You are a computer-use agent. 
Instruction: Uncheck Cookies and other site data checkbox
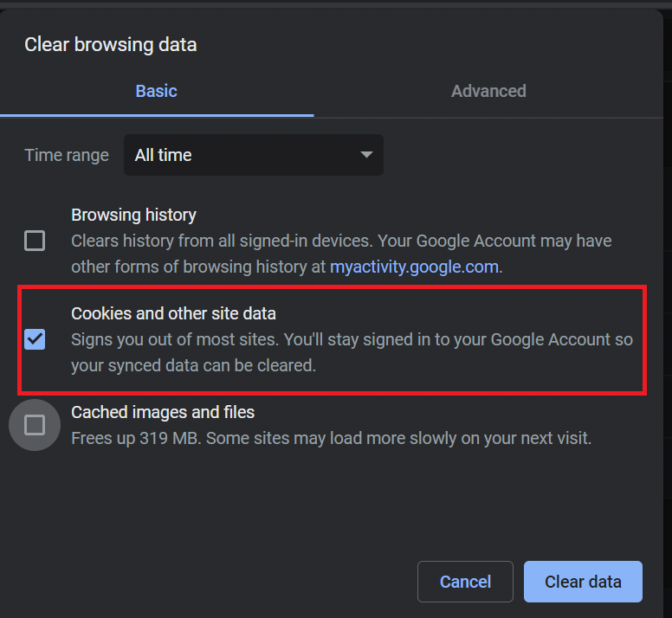(35, 339)
